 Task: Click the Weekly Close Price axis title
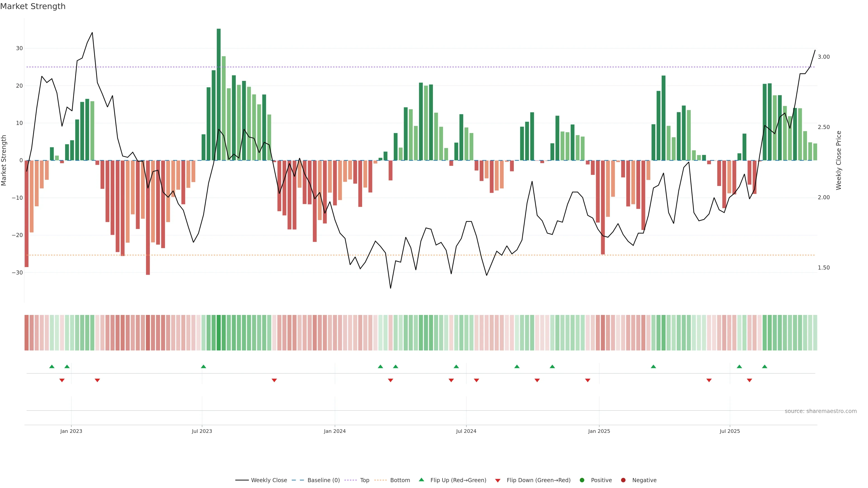click(839, 160)
